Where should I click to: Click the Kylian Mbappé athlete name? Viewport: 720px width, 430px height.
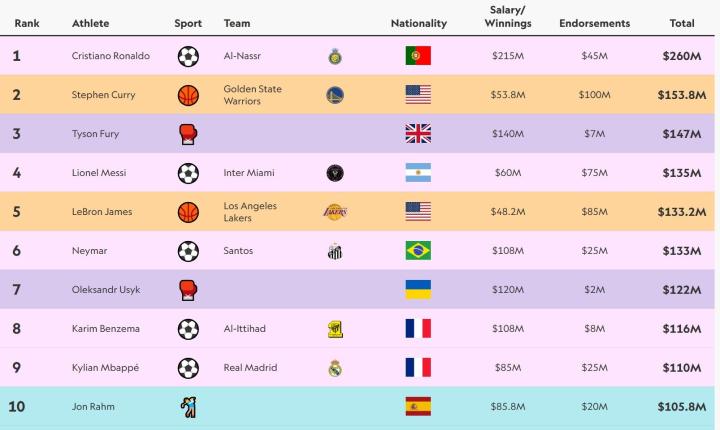pos(106,368)
